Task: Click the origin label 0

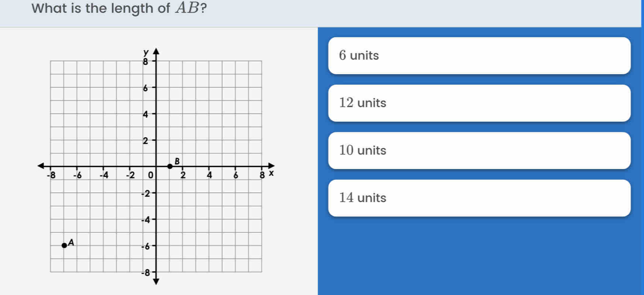Action: click(x=150, y=175)
